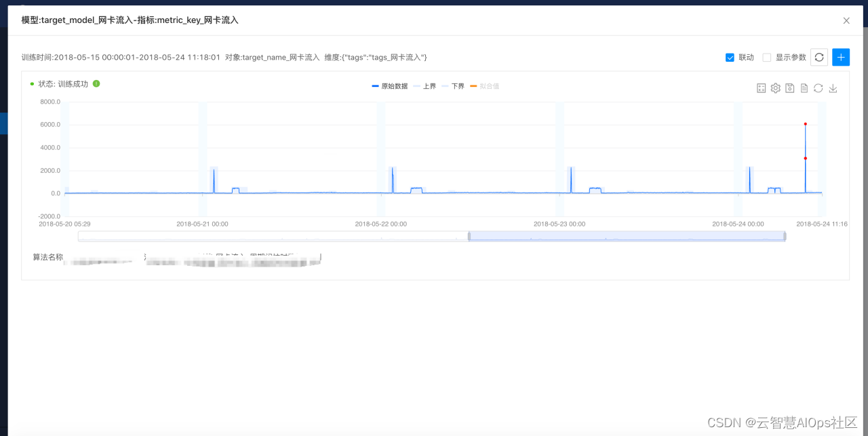Click the green info icon beside 训练成功
This screenshot has width=868, height=436.
pos(96,83)
